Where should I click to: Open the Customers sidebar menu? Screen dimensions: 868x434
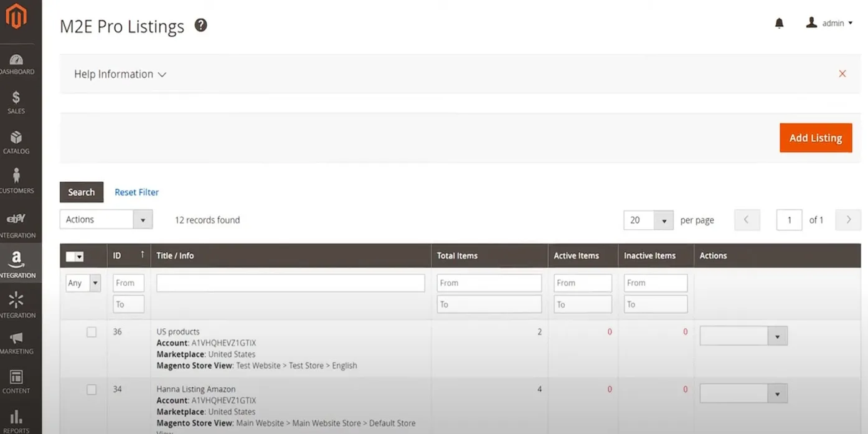tap(17, 182)
